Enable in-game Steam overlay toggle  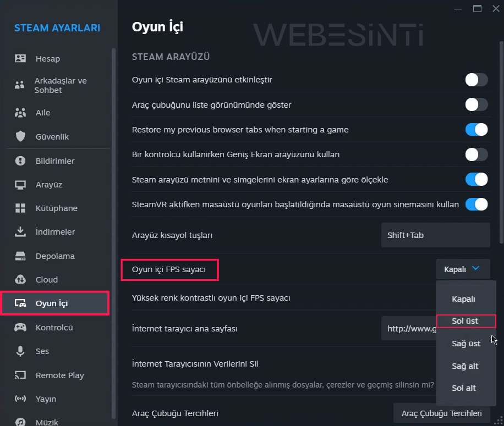click(x=476, y=80)
